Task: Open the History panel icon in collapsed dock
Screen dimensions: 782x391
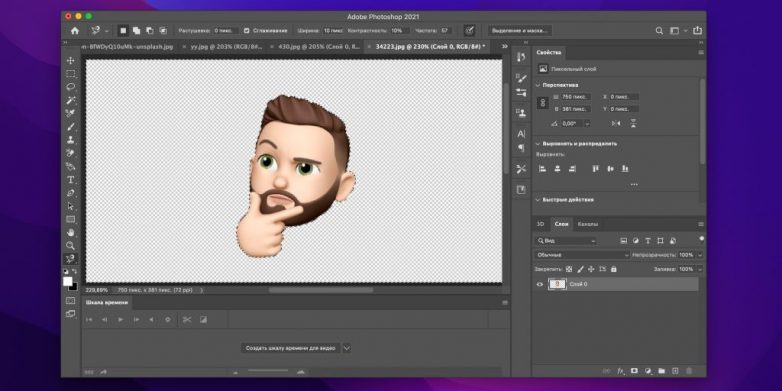Action: click(521, 57)
